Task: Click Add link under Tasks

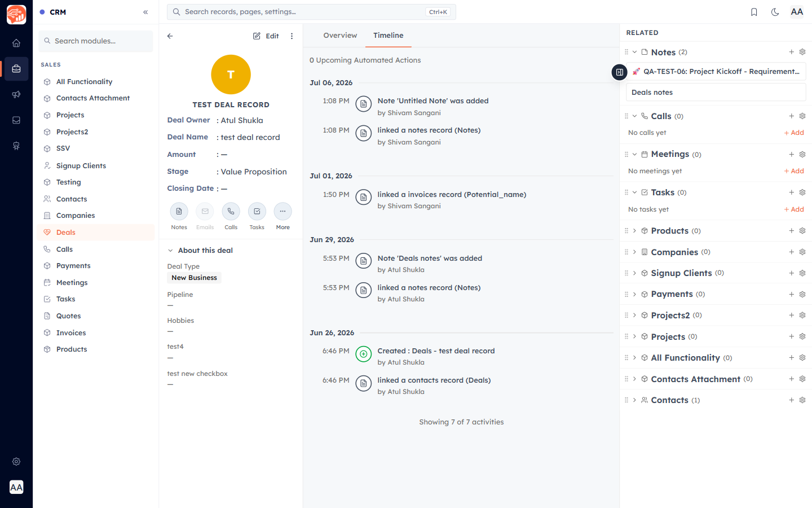Action: click(x=794, y=209)
